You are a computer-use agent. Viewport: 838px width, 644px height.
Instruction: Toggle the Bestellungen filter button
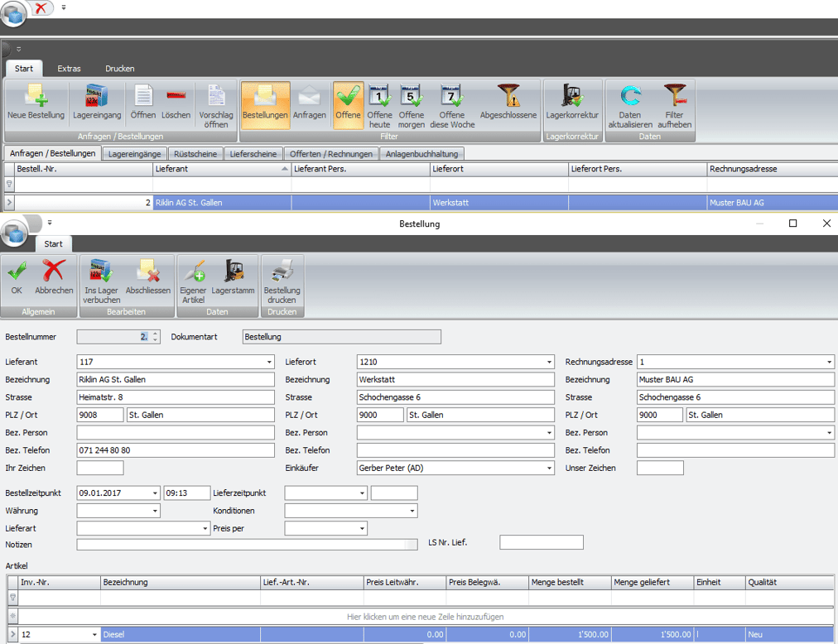pos(265,105)
